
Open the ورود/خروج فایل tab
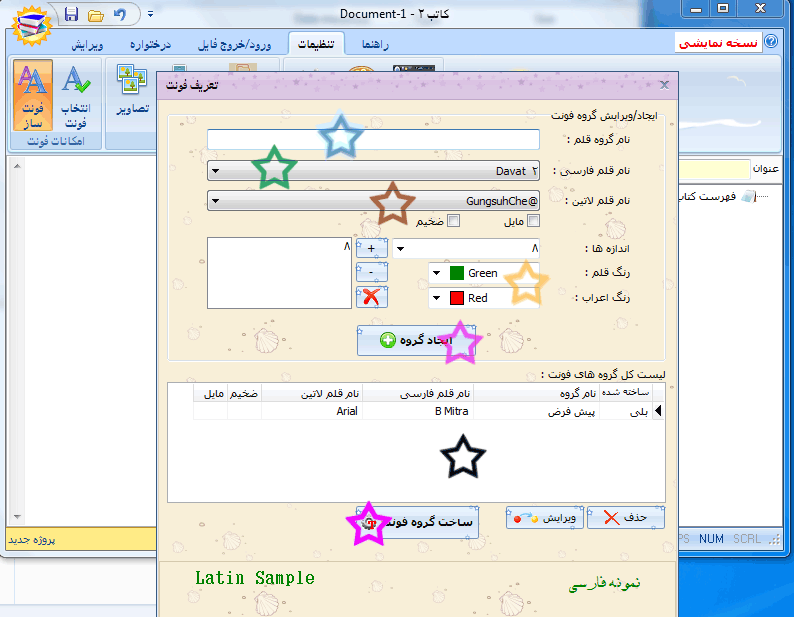tap(234, 45)
